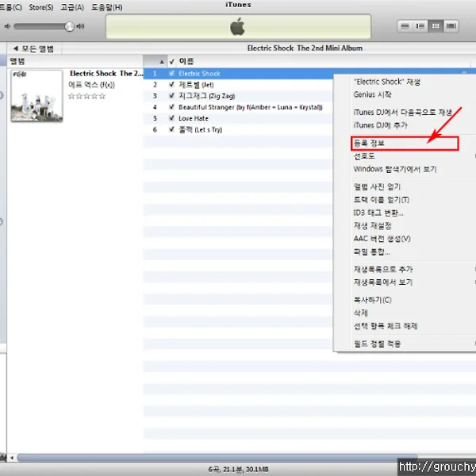
Task: Click the sort arrow column header
Action: (155, 62)
